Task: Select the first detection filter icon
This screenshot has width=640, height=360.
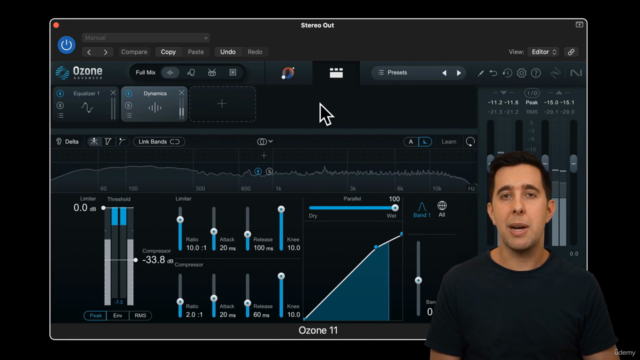Action: 94,142
